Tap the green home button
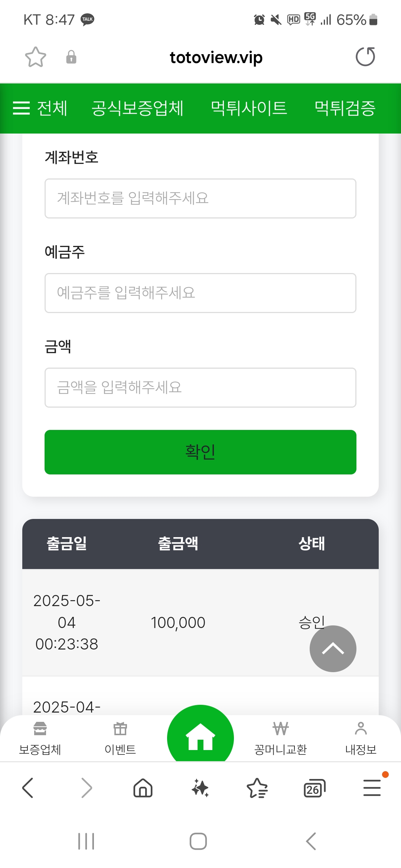This screenshot has height=868, width=401. coord(200,736)
